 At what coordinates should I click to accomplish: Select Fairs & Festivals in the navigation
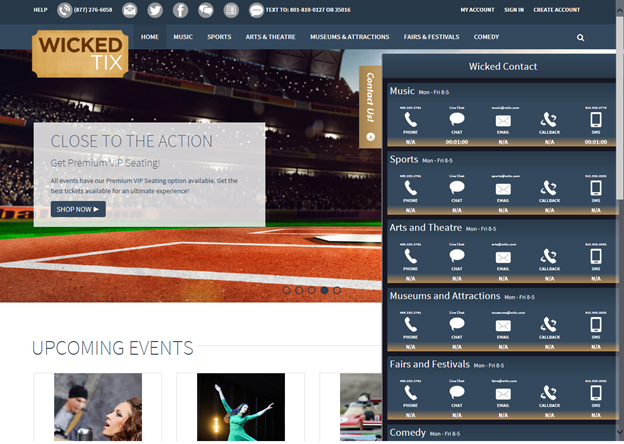[431, 37]
